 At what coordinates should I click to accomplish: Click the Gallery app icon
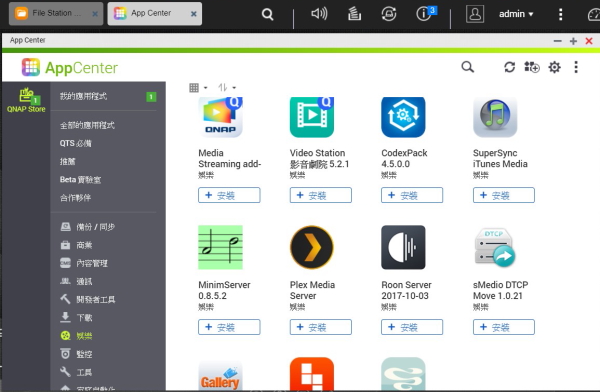[x=220, y=374]
